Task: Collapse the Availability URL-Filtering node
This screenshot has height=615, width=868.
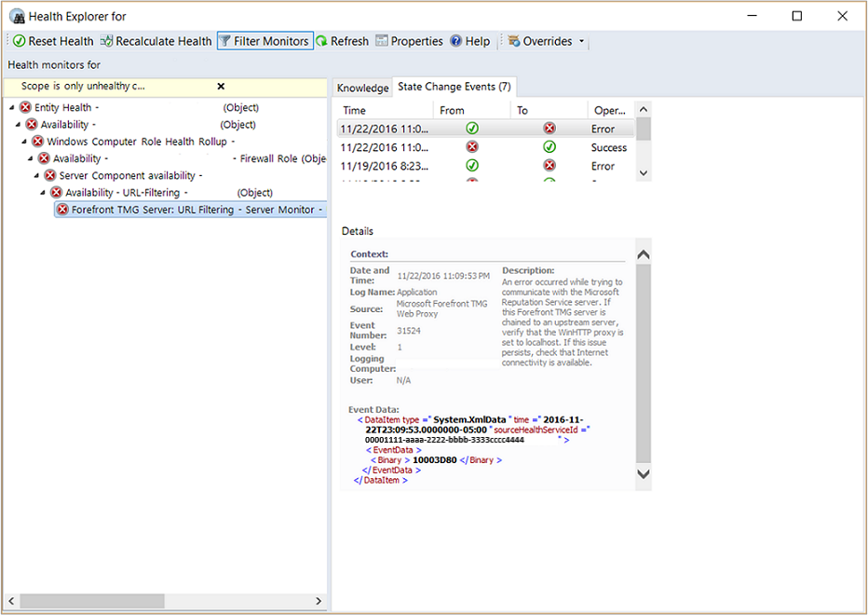Action: (43, 193)
